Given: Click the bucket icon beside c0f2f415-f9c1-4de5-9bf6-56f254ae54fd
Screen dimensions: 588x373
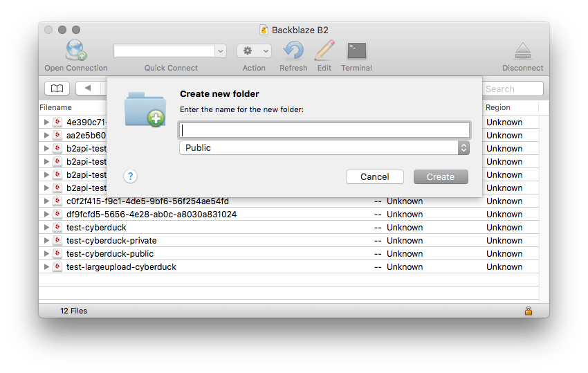Looking at the screenshot, I should [x=57, y=201].
